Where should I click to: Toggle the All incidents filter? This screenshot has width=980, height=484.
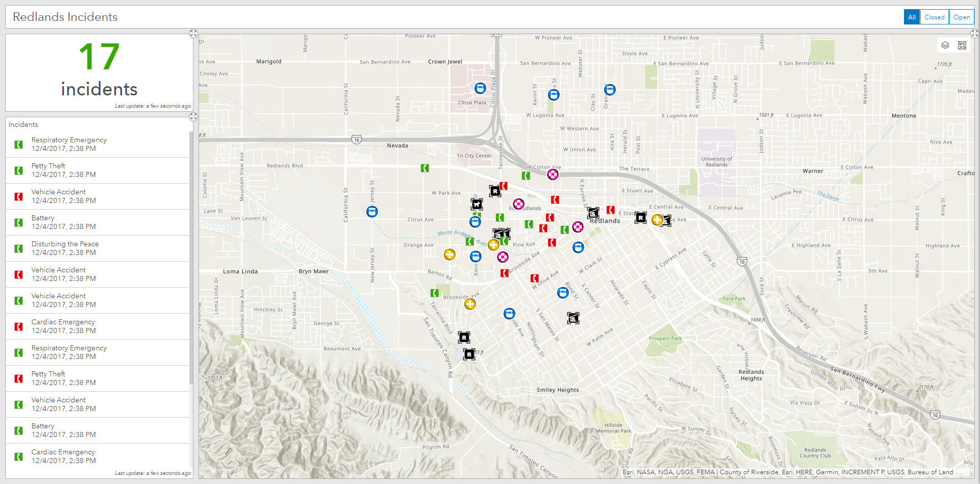click(912, 16)
